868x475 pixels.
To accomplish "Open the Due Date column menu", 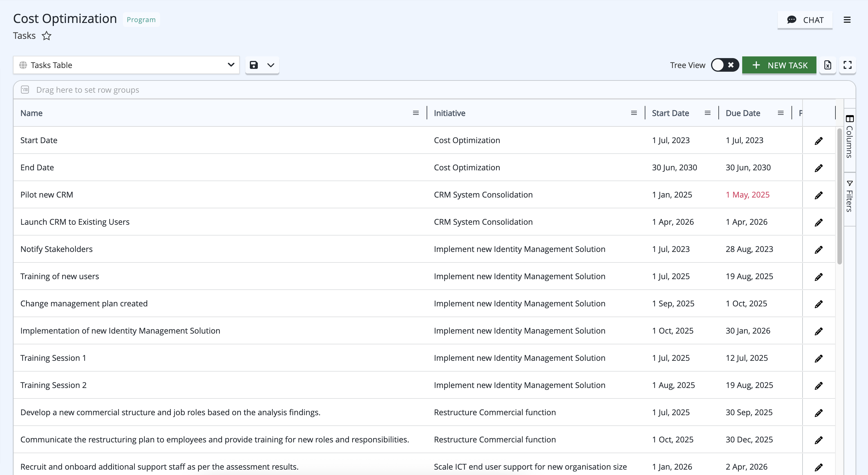I will click(781, 113).
